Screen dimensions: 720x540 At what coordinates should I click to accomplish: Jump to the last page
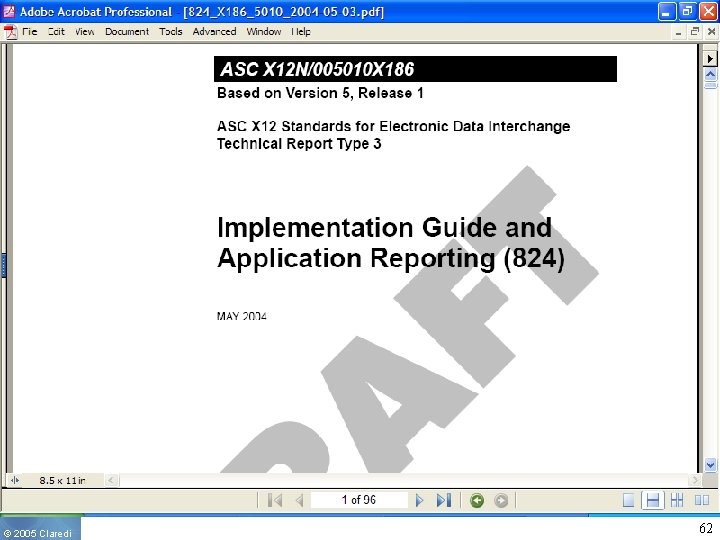click(444, 500)
